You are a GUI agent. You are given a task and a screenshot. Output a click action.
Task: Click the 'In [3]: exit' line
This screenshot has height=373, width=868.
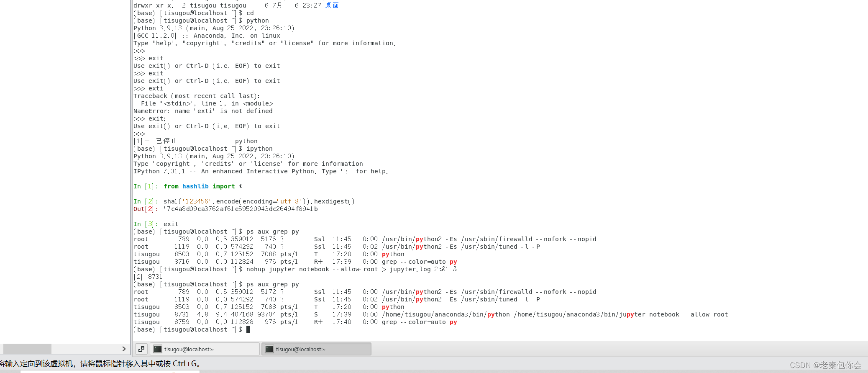click(x=156, y=224)
